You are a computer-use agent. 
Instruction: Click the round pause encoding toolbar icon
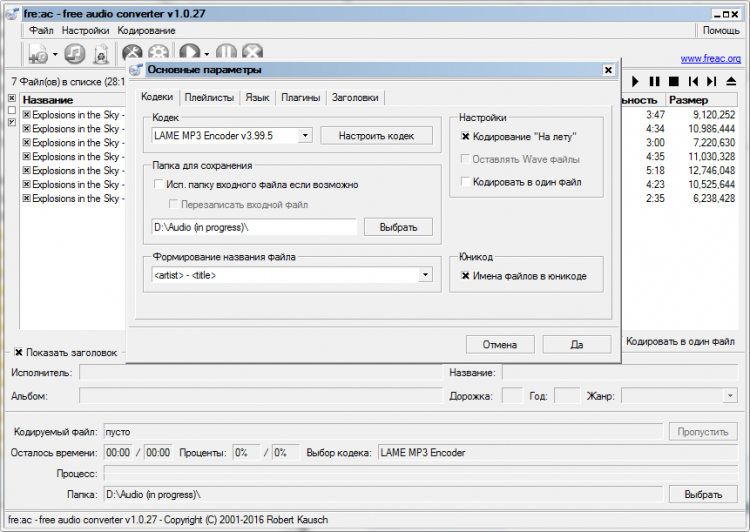pos(226,52)
